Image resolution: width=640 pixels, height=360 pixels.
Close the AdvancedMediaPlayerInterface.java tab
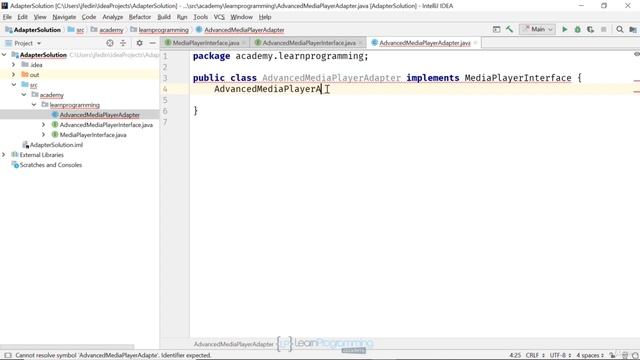[x=360, y=43]
